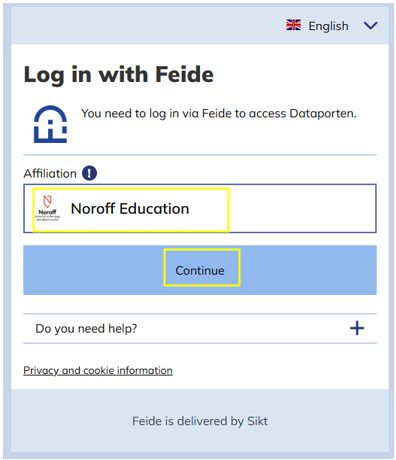Click the Continue button

tap(200, 270)
